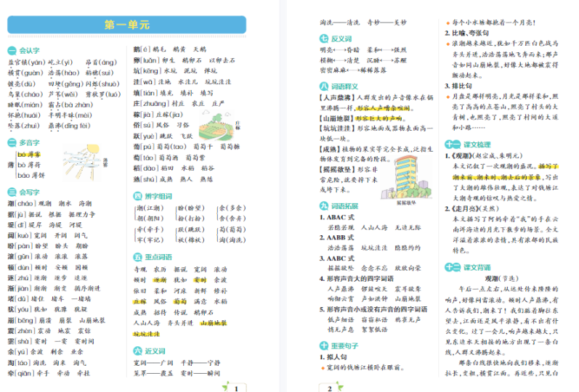The image size is (579, 392).
Task: Click the section four icon beside 辨字组词
Action: 138,196
